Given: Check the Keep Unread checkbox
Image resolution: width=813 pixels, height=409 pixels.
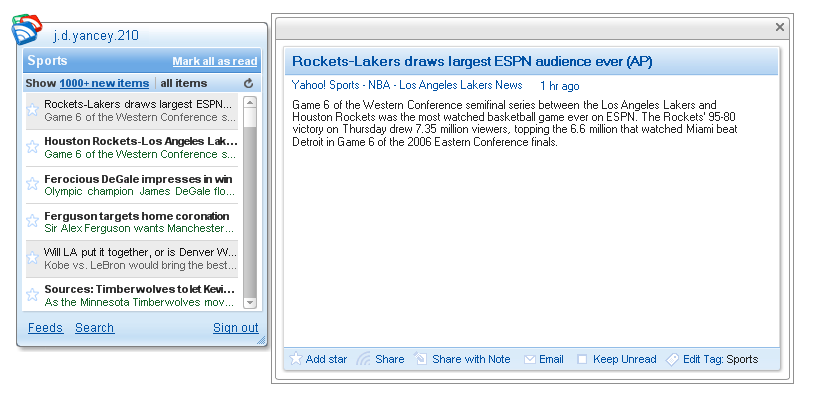Looking at the screenshot, I should (582, 359).
